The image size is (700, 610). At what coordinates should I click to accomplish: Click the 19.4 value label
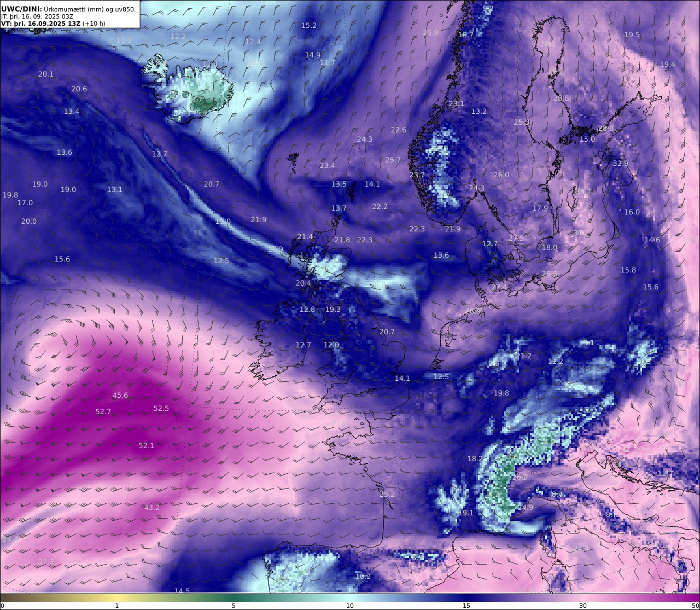tap(668, 64)
